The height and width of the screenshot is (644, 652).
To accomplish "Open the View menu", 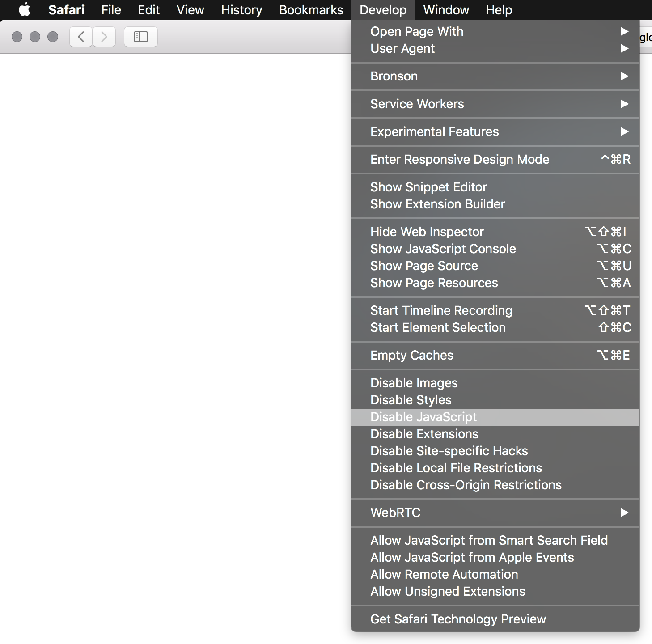I will 190,10.
